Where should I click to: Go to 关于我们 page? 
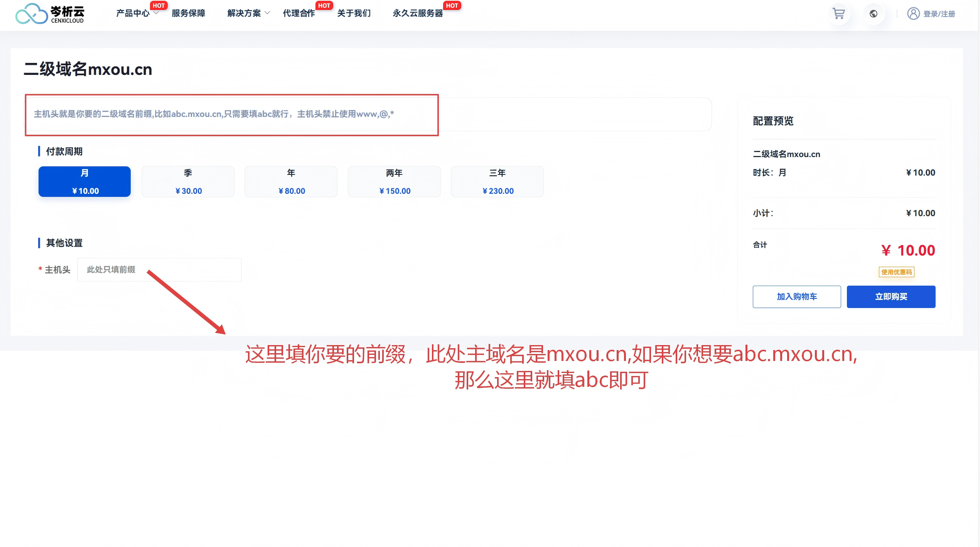tap(354, 13)
